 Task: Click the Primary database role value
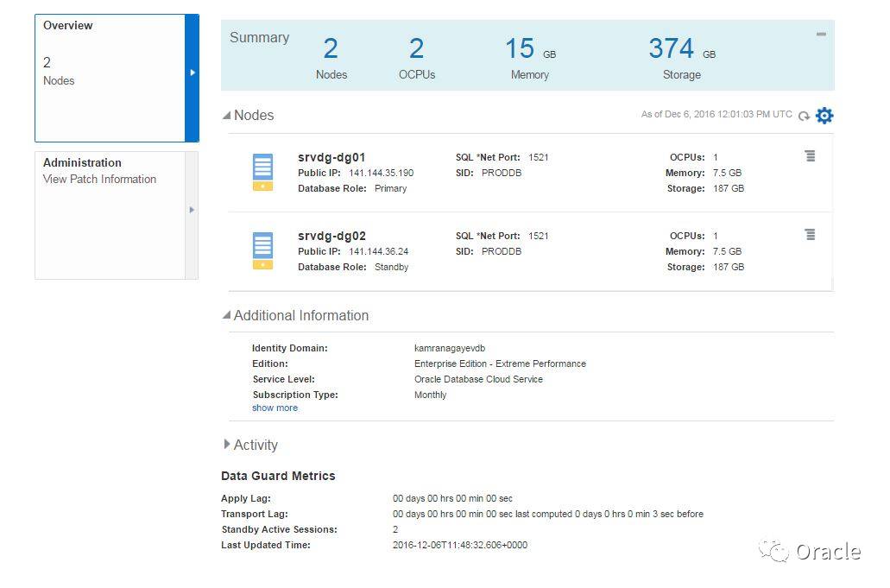pyautogui.click(x=390, y=188)
